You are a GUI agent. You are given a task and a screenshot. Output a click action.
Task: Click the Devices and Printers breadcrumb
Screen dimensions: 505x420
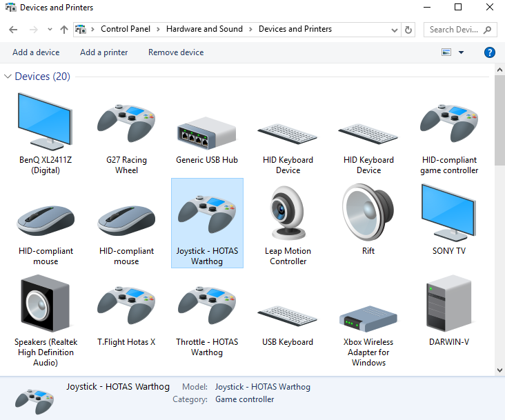tap(295, 29)
